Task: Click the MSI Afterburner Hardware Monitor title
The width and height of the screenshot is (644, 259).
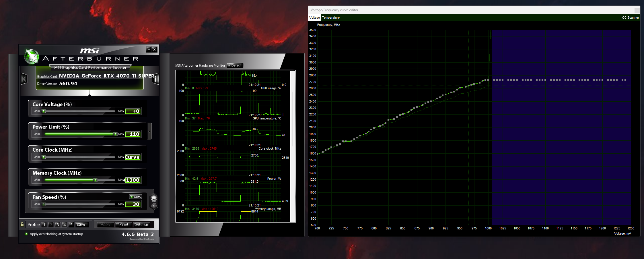Action: (x=200, y=65)
